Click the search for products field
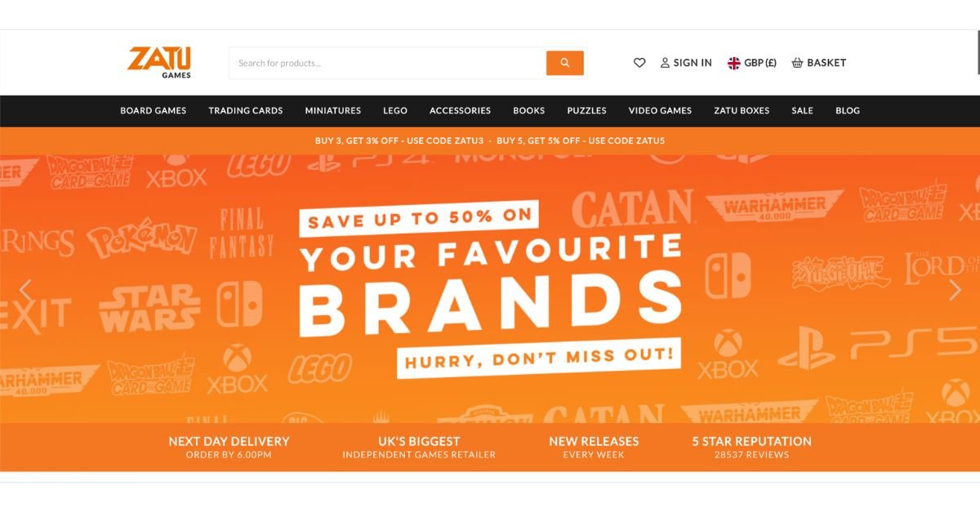 pos(387,63)
